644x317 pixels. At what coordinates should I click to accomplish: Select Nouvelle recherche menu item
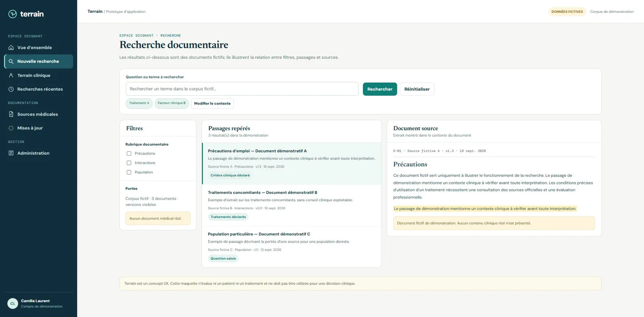coord(39,62)
